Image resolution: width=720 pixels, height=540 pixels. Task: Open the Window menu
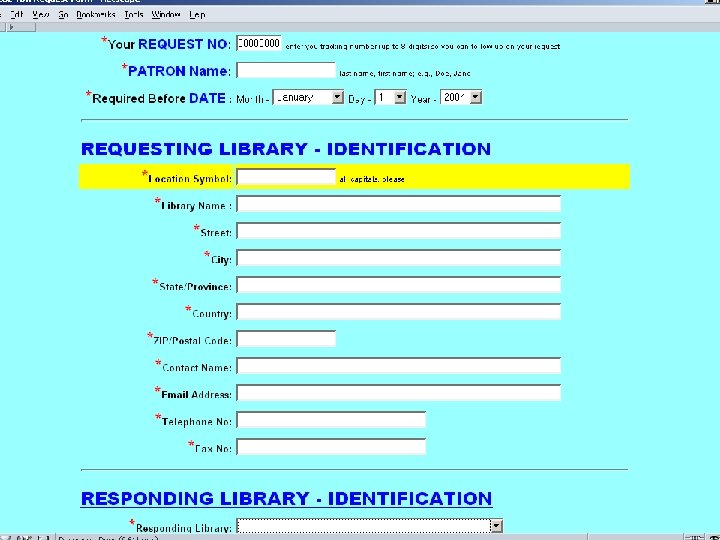(166, 15)
